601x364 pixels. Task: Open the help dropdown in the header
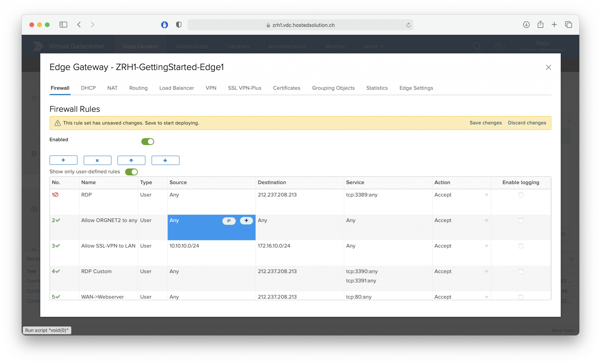pyautogui.click(x=500, y=46)
